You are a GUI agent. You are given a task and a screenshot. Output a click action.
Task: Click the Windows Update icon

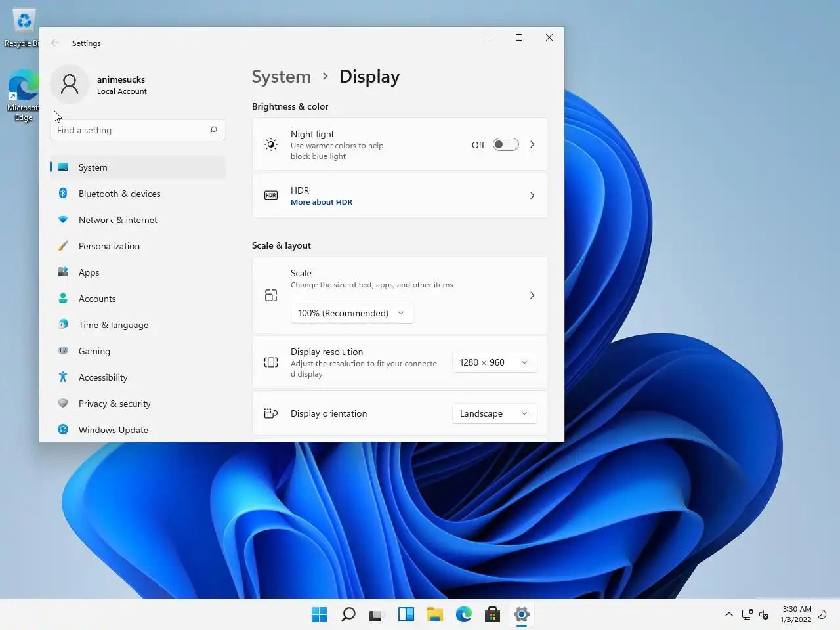click(63, 429)
